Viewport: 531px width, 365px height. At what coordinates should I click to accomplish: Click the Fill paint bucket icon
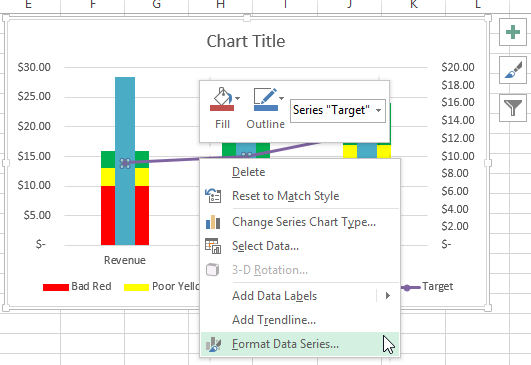click(x=222, y=99)
